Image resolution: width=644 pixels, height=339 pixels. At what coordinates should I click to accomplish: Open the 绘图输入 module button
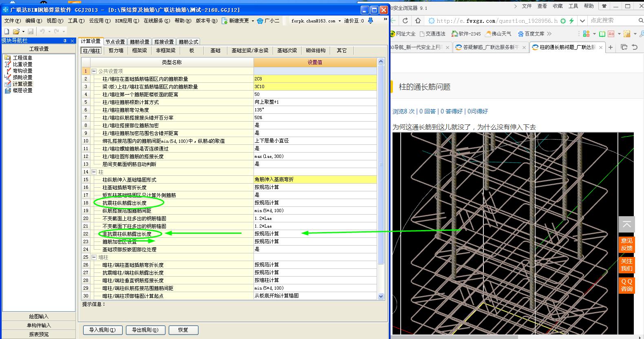[x=39, y=317]
